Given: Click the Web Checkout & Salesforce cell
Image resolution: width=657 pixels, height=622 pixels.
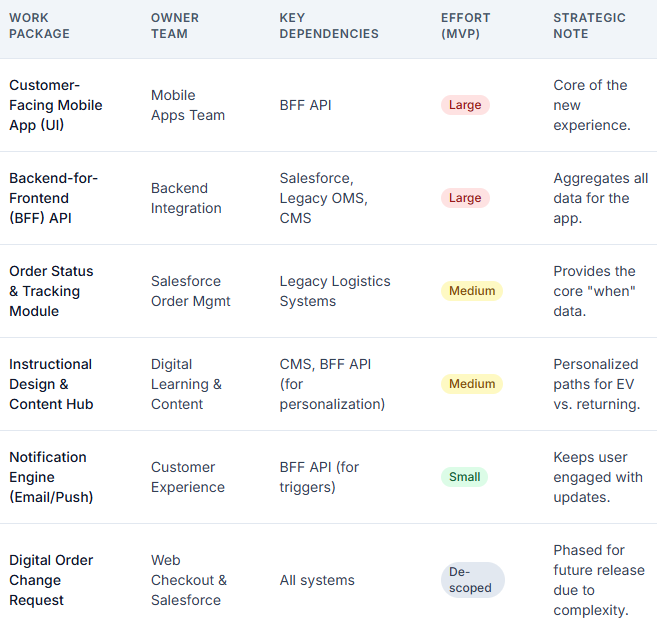Looking at the screenshot, I should 189,581.
